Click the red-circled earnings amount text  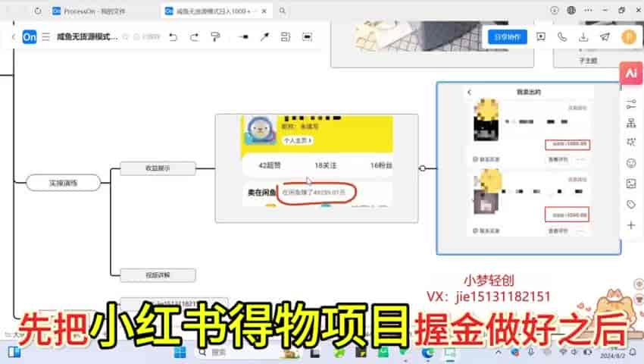[x=314, y=192]
